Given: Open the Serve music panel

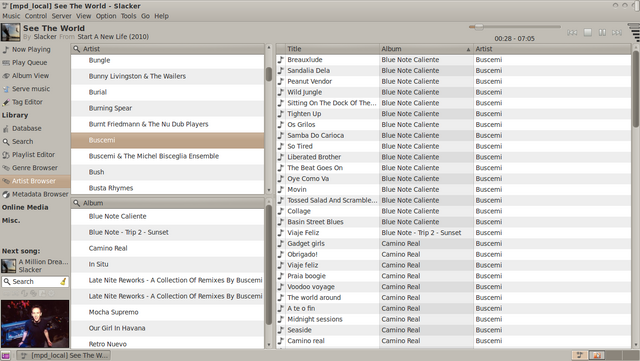Looking at the screenshot, I should 31,89.
